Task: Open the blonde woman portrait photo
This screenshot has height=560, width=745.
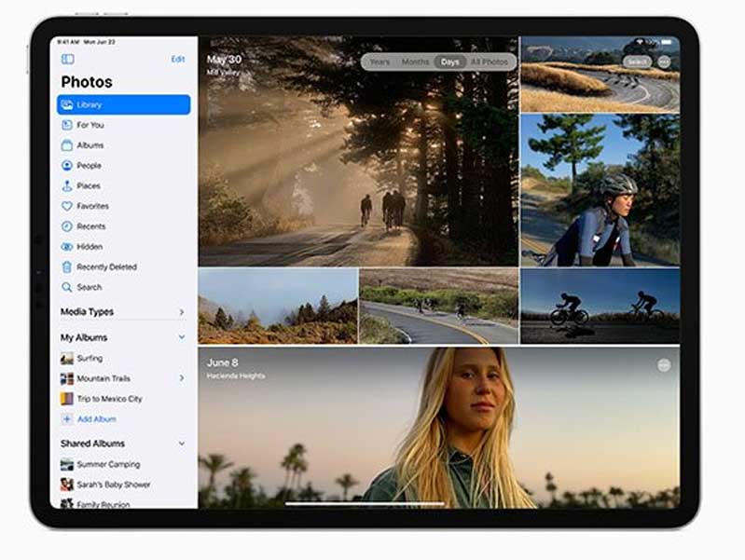Action: point(439,428)
